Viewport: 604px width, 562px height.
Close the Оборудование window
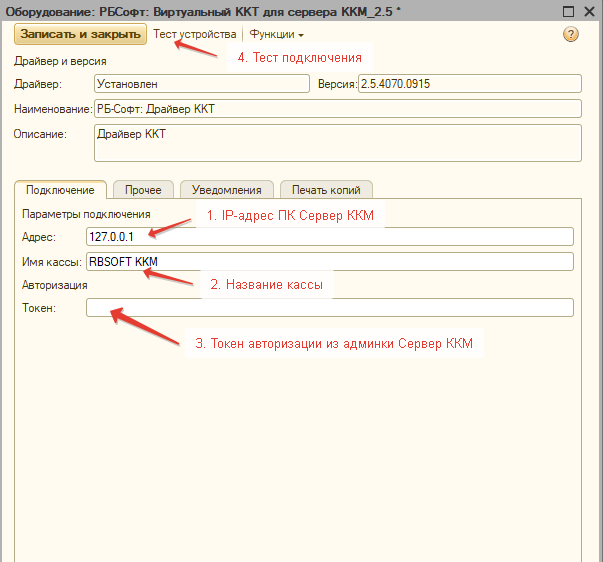[589, 12]
